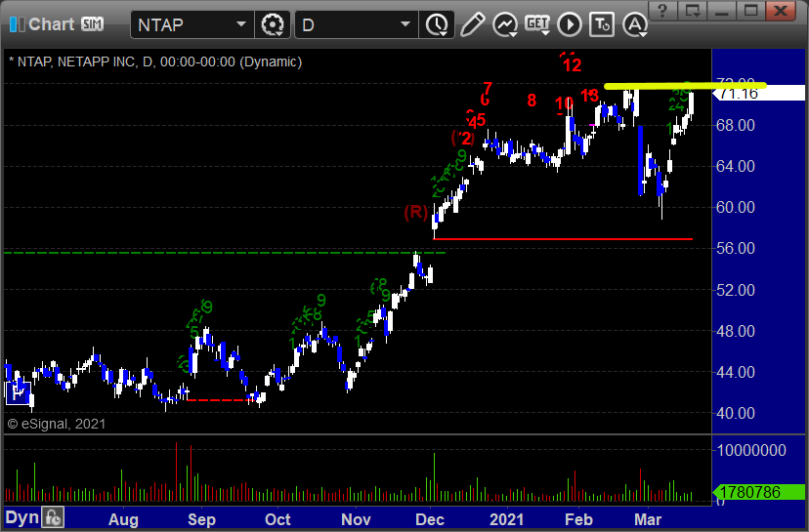Click the Oct label on time axis
This screenshot has width=809, height=532.
(277, 519)
